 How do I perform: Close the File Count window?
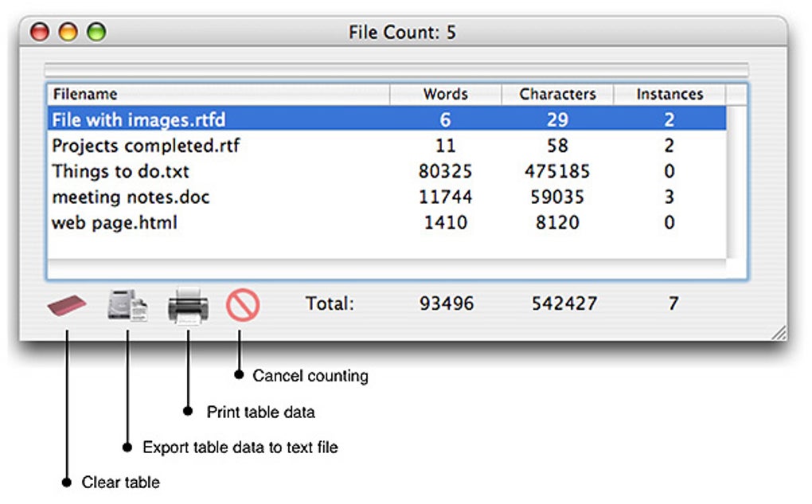(x=40, y=33)
